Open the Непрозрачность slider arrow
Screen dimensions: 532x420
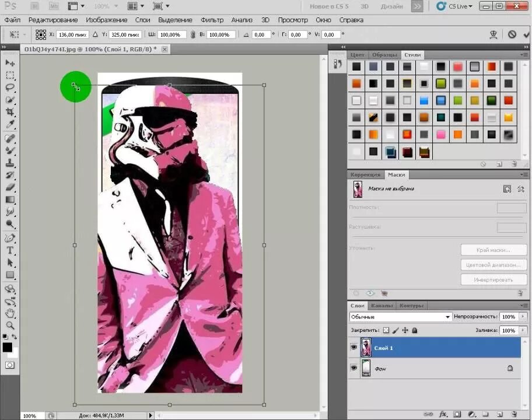(x=523, y=317)
